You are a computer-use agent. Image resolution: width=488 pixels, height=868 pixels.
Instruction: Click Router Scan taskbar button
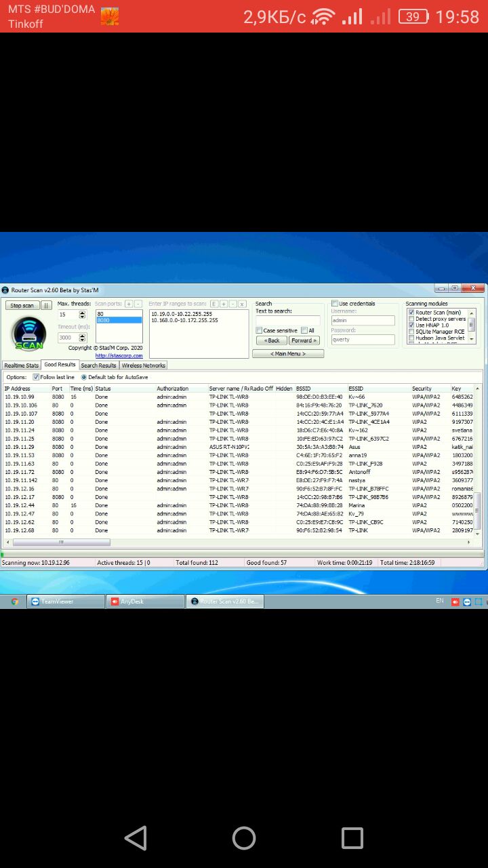pos(226,601)
